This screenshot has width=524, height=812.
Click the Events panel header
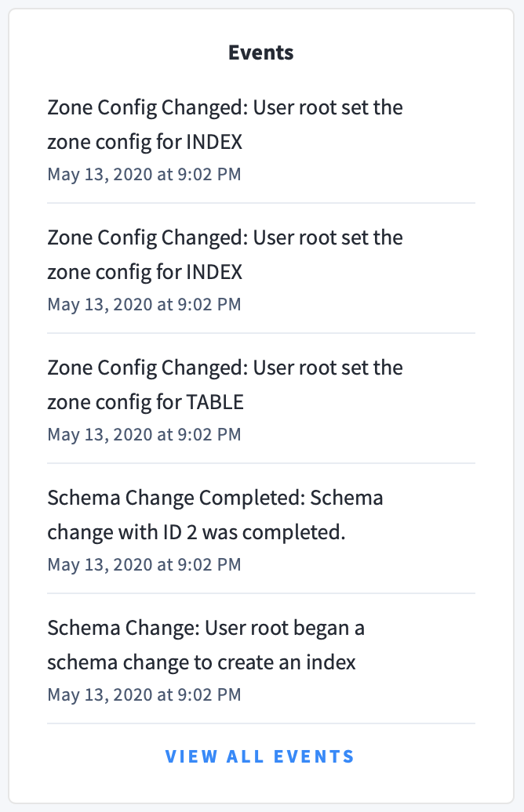[x=260, y=53]
